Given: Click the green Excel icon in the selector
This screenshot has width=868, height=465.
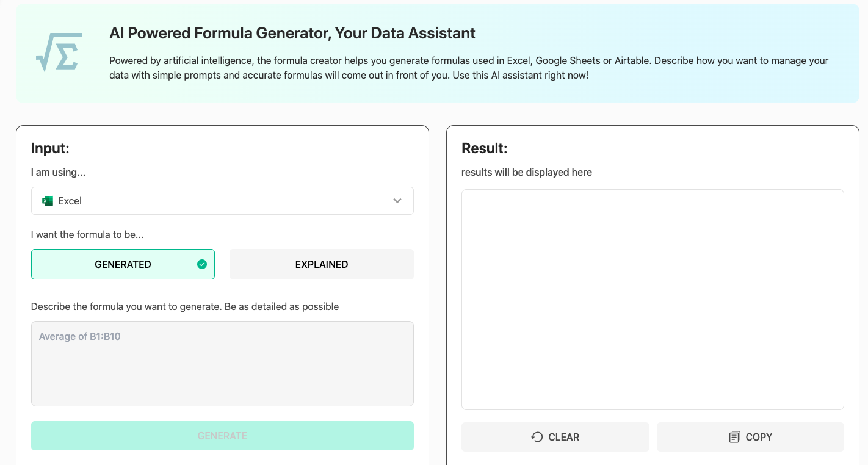Looking at the screenshot, I should 48,201.
